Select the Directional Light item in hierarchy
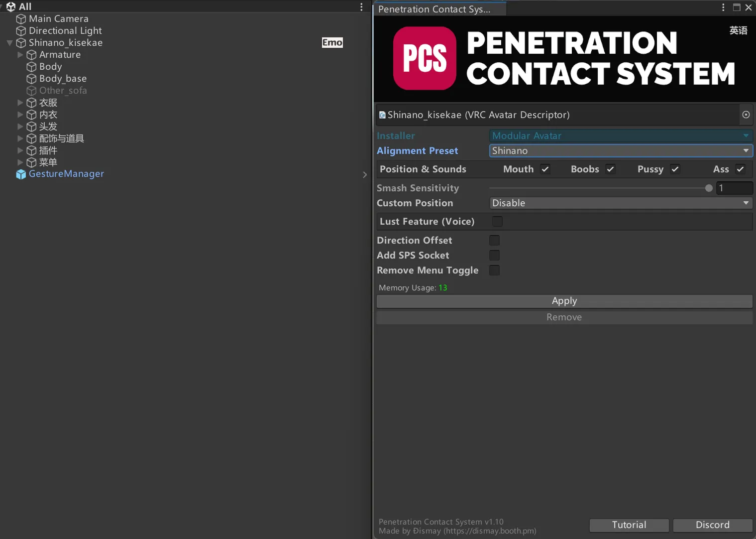 [x=65, y=31]
